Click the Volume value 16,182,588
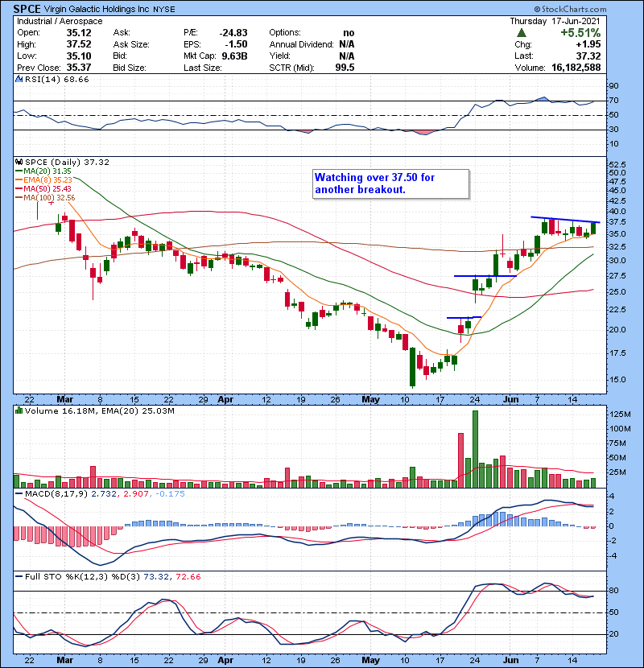Image resolution: width=644 pixels, height=668 pixels. pyautogui.click(x=576, y=68)
